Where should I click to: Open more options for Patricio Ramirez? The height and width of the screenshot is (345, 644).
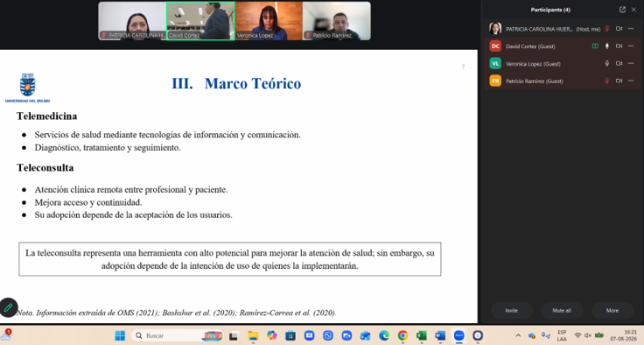pyautogui.click(x=631, y=81)
